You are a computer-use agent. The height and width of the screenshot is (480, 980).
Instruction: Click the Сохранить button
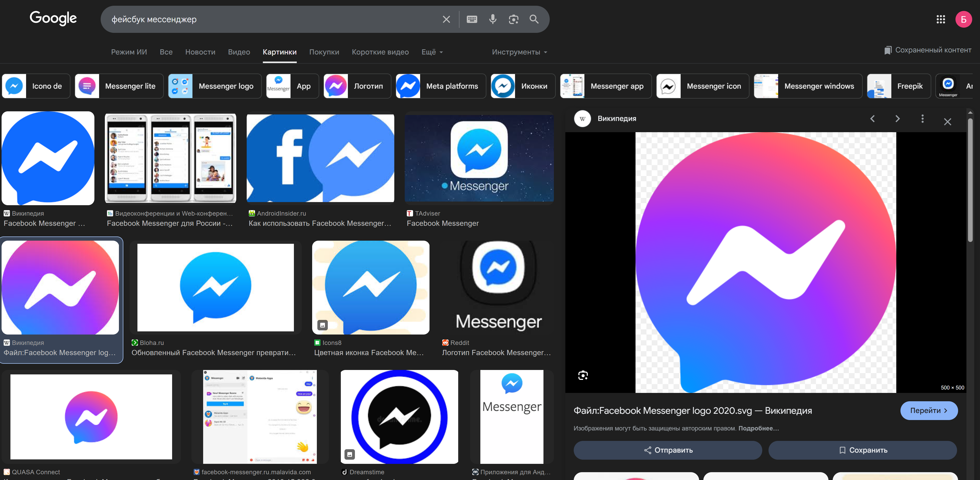click(862, 450)
